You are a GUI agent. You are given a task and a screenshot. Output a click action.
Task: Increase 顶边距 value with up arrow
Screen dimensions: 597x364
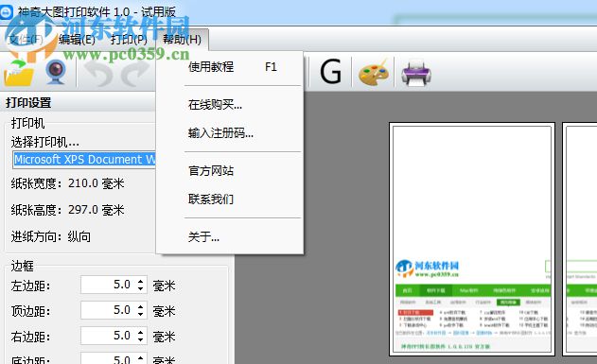140,307
